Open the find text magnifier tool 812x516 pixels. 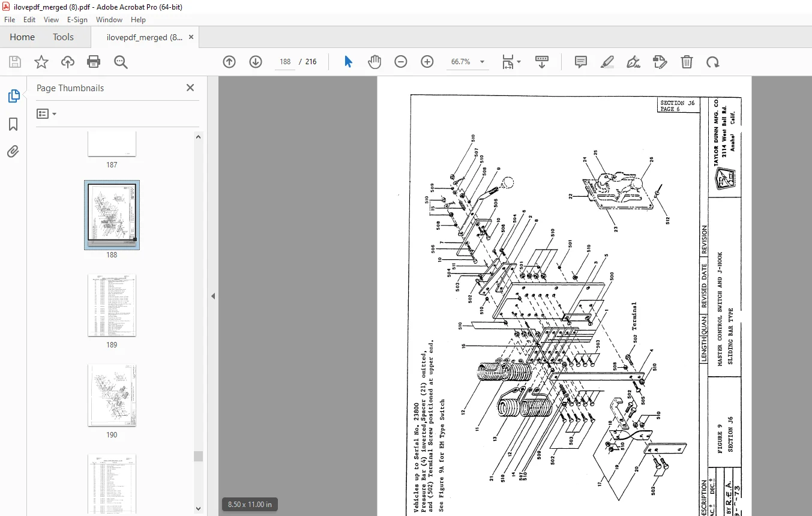click(121, 62)
